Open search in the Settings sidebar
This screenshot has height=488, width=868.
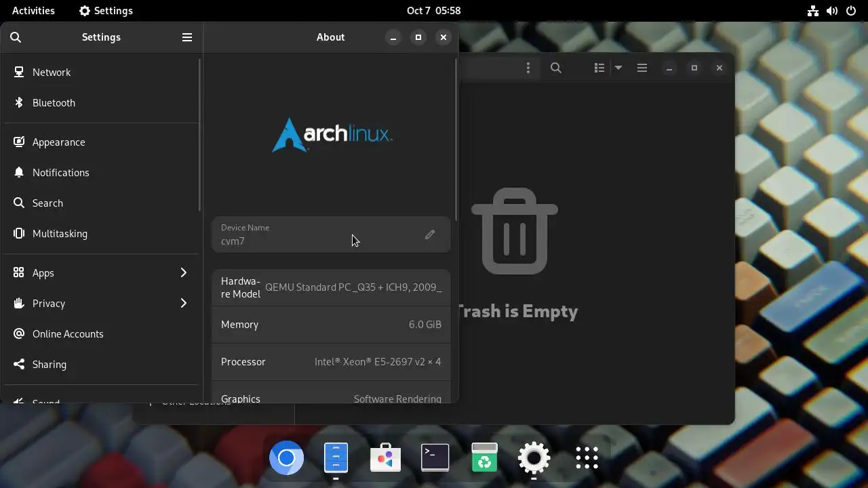tap(16, 37)
